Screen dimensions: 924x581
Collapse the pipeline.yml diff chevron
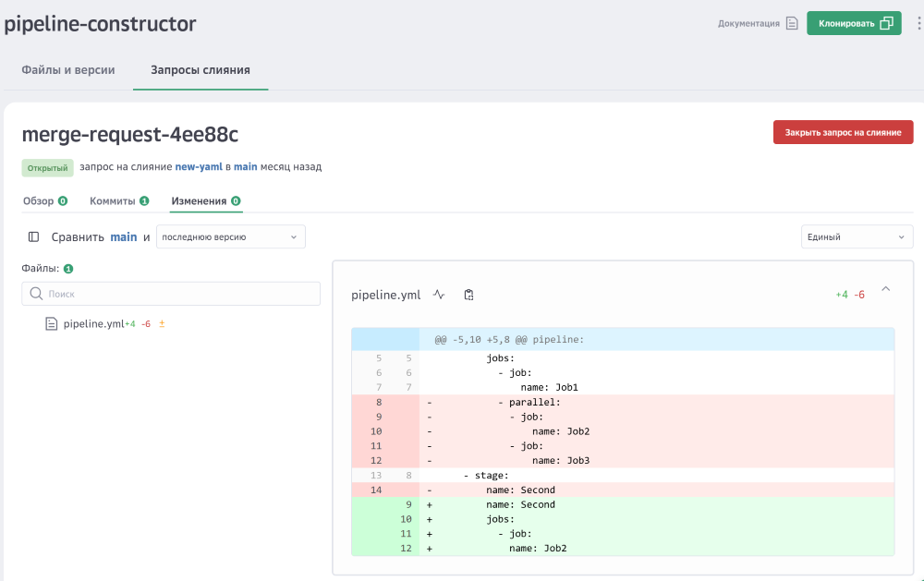click(x=886, y=289)
